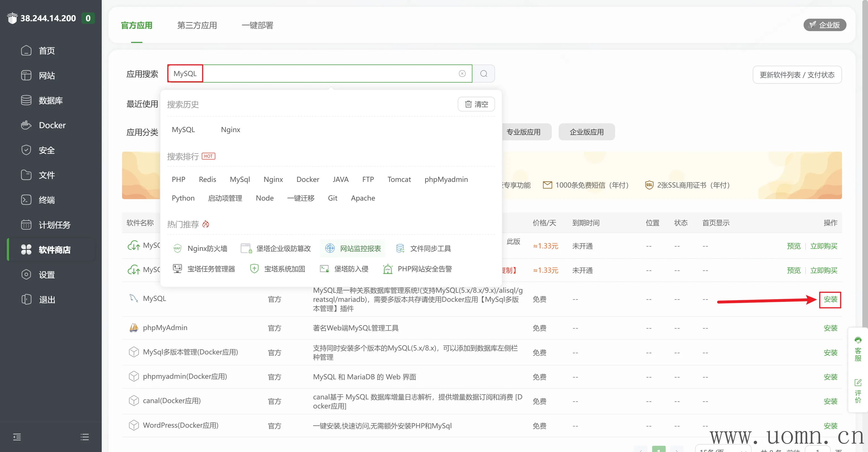
Task: Open menu list icon at sidebar bottom
Action: point(84,437)
